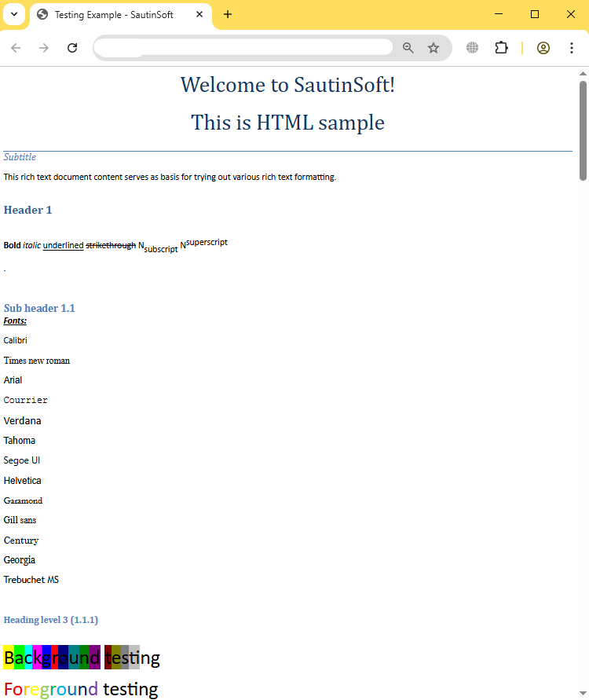Go forward with the browser forward arrow

click(44, 48)
